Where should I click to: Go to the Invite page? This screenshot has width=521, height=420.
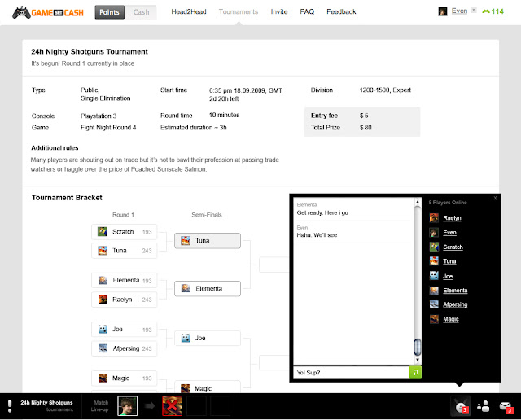[279, 12]
